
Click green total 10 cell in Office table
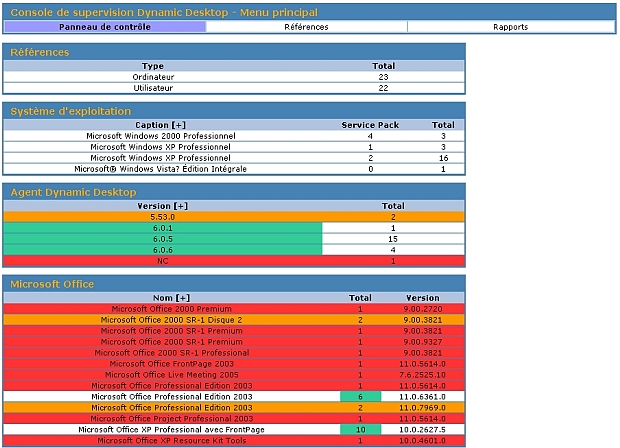tap(360, 430)
